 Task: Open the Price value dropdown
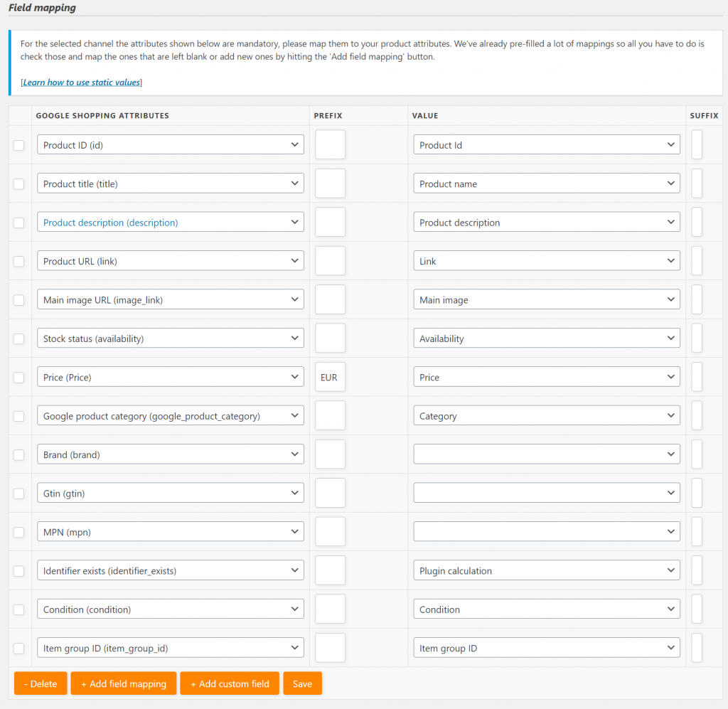(x=547, y=377)
